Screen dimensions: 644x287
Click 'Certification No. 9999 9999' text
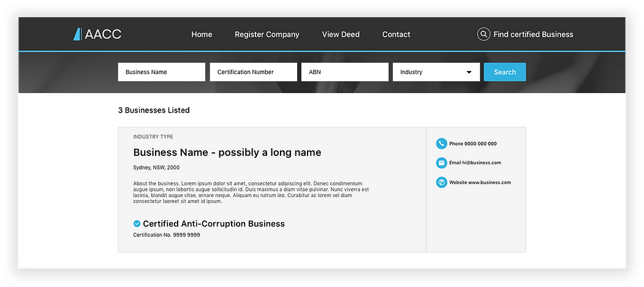click(x=167, y=235)
